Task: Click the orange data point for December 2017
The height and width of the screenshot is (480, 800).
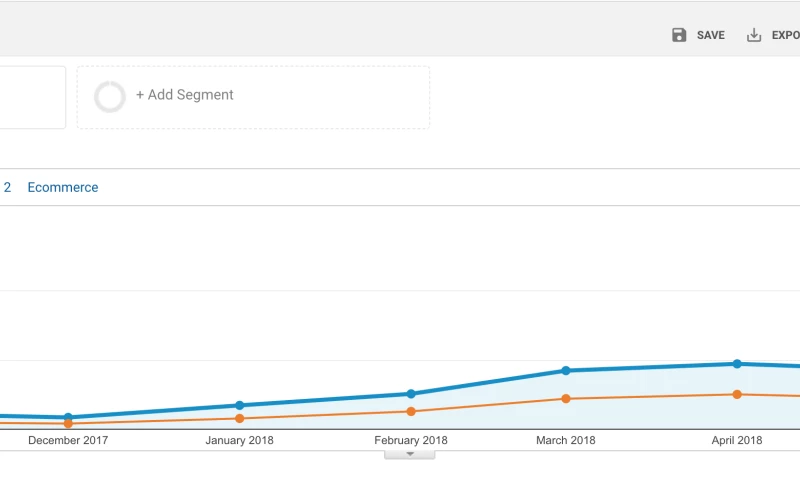Action: (68, 424)
